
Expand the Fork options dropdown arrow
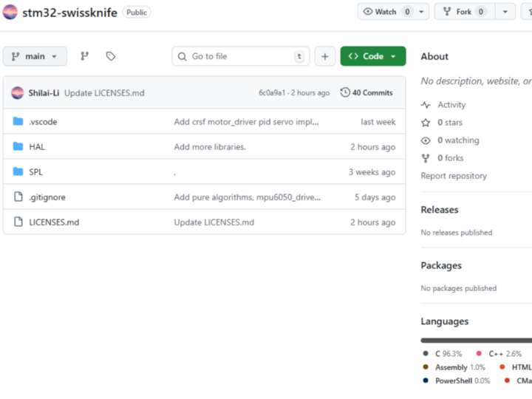click(505, 12)
